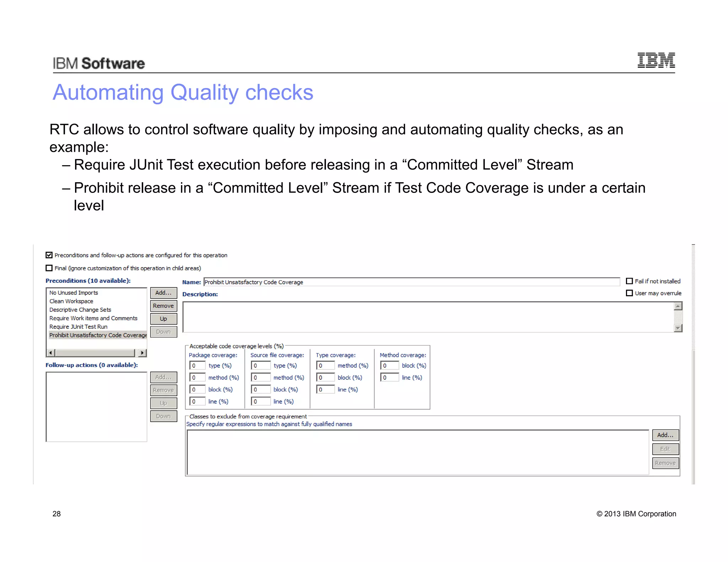Check 'Fail if not installed' option

pos(629,281)
